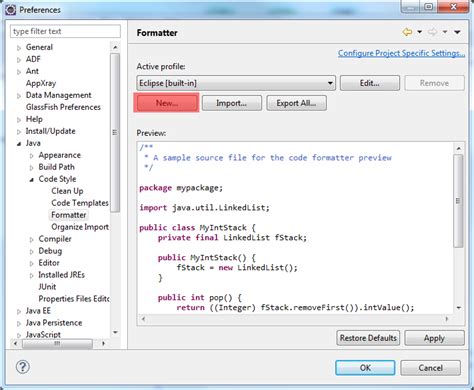Expand the ADF tree node

pyautogui.click(x=19, y=60)
